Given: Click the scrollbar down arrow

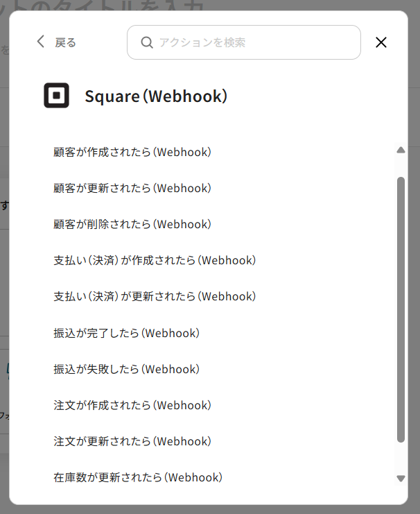Looking at the screenshot, I should pos(401,478).
